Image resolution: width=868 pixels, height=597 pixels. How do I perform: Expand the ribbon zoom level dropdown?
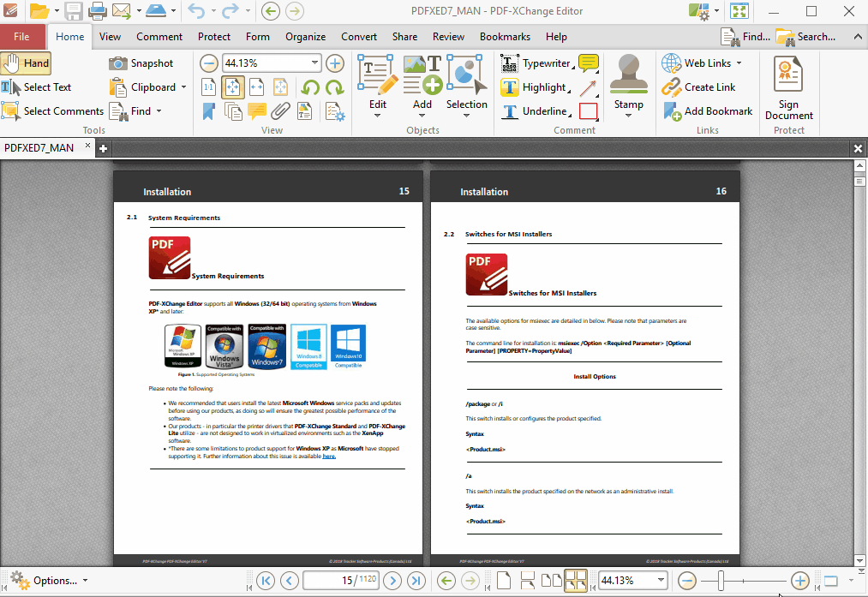[x=315, y=63]
